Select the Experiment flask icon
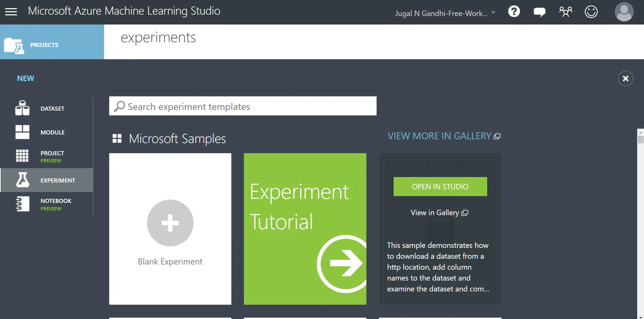The height and width of the screenshot is (319, 644). (x=23, y=180)
